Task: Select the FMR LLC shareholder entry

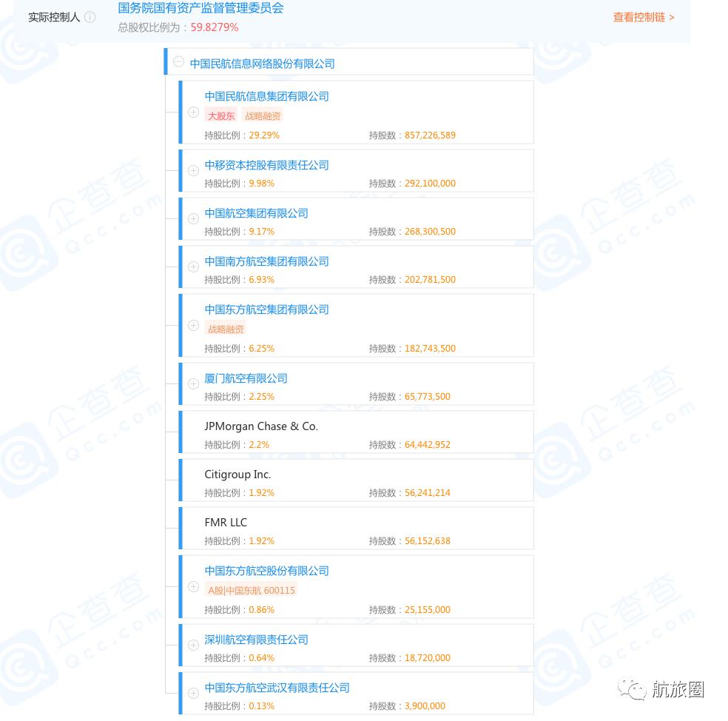Action: pos(226,522)
